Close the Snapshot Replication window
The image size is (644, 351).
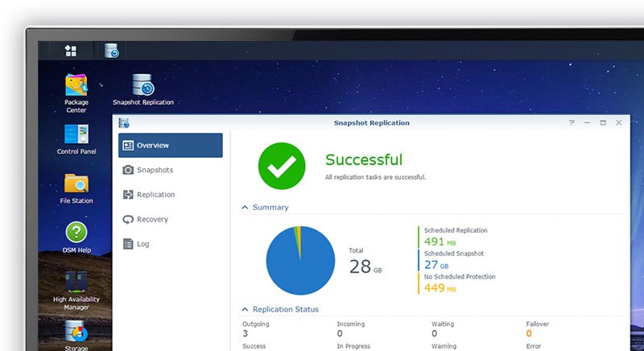(x=618, y=122)
